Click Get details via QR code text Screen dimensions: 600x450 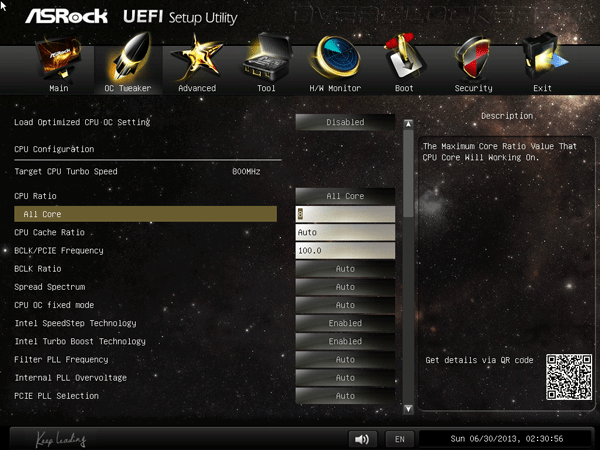click(x=479, y=360)
